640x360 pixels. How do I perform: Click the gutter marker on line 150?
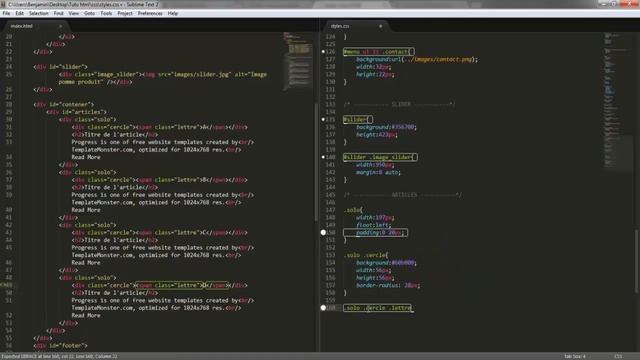(x=323, y=233)
